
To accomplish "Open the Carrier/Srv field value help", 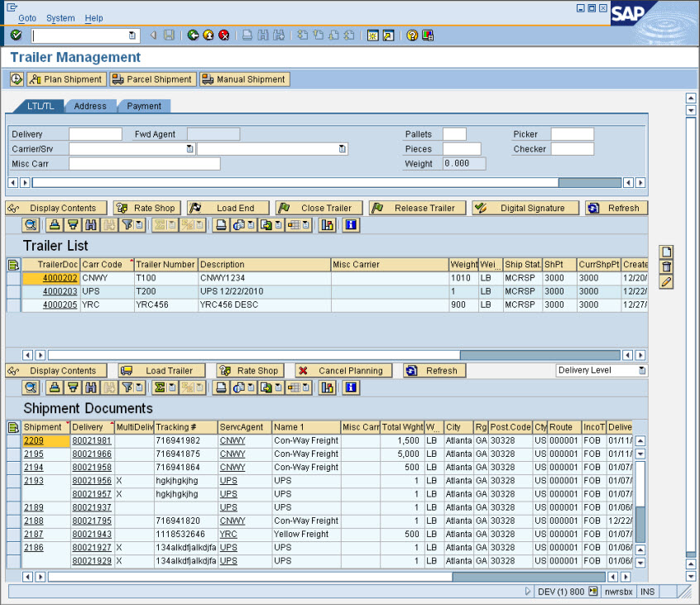I will click(x=189, y=149).
